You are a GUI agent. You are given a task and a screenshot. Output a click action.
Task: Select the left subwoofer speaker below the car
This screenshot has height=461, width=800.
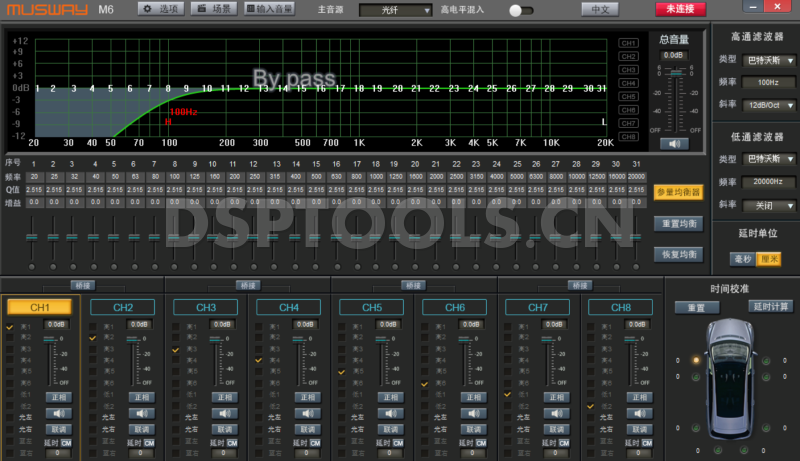point(718,450)
